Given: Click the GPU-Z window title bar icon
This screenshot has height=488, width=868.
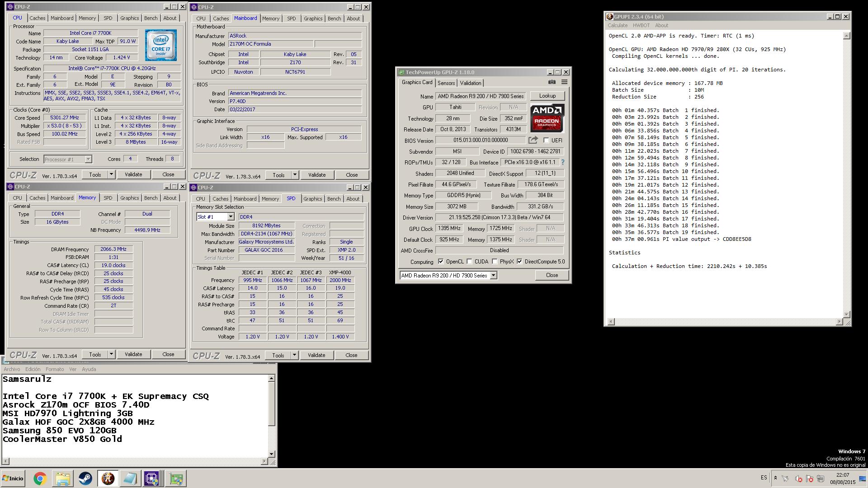Looking at the screenshot, I should 401,72.
